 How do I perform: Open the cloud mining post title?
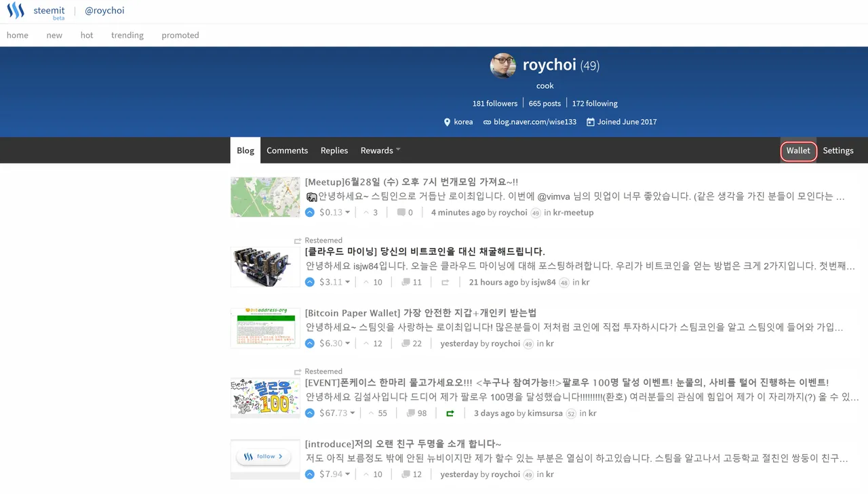pos(425,251)
